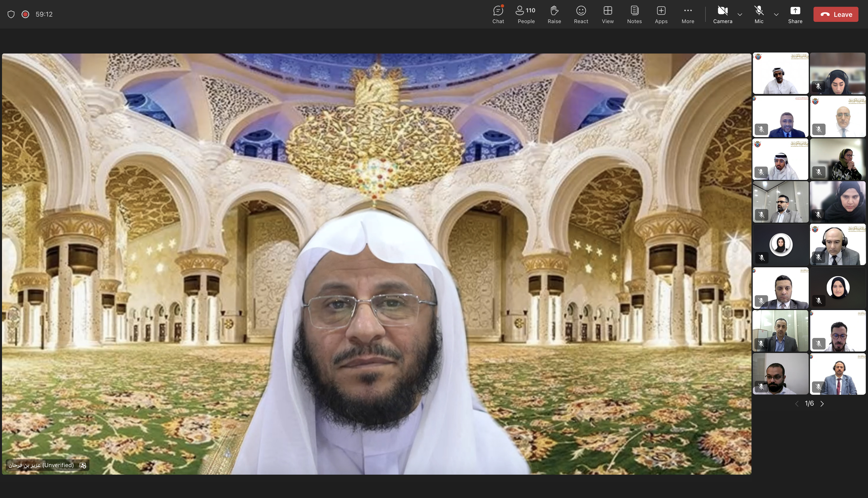Click the shield security icon

point(11,14)
